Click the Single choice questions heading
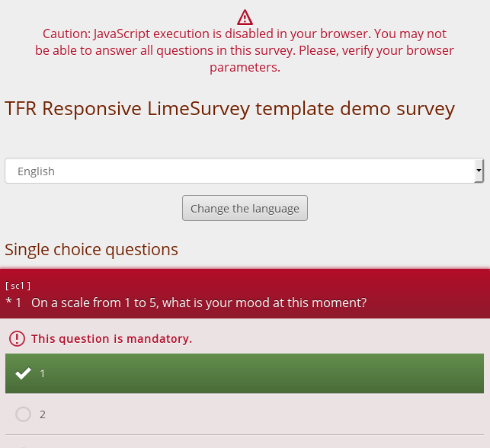 pos(91,249)
